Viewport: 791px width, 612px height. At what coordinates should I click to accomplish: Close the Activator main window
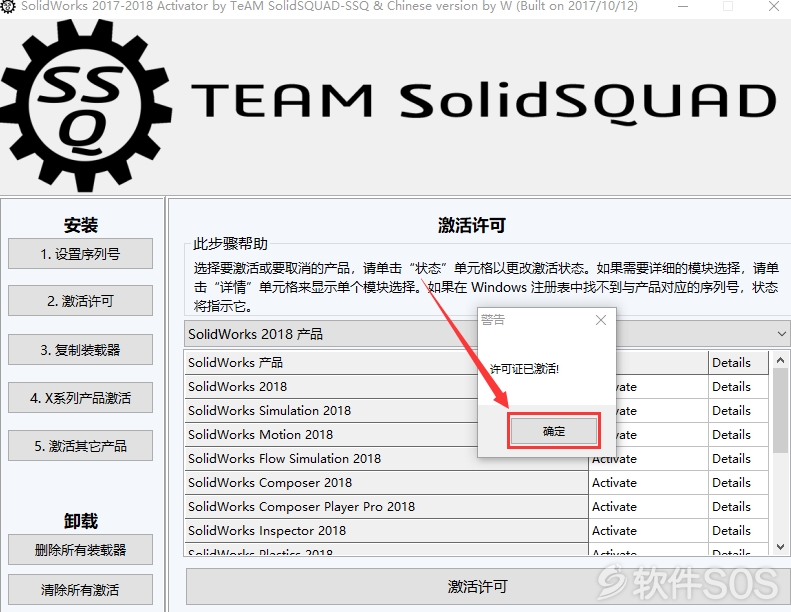[x=774, y=7]
